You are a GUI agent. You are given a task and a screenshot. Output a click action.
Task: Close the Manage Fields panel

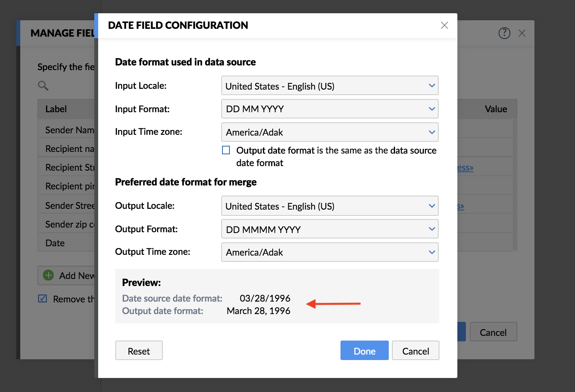coord(522,33)
